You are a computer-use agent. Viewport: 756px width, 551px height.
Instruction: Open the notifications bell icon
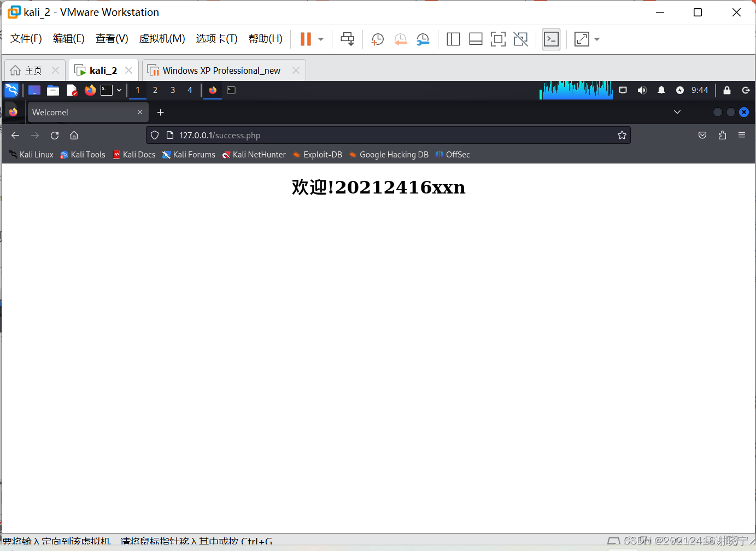[x=661, y=90]
